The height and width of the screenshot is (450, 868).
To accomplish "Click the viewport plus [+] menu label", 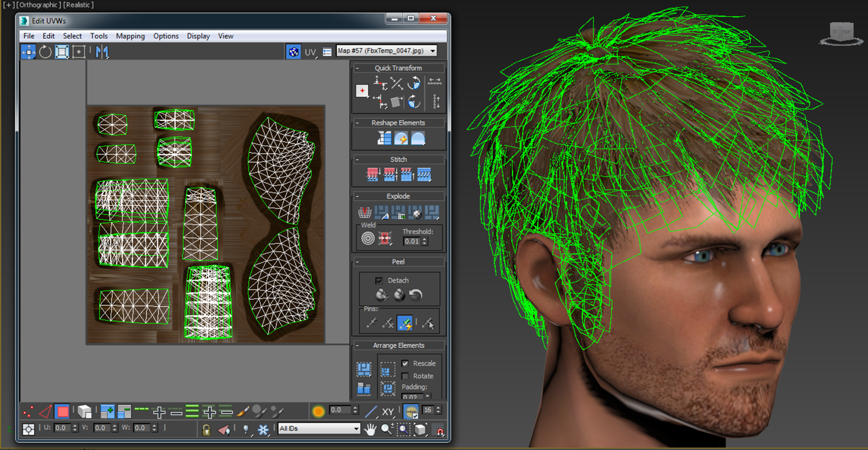I will pos(9,5).
